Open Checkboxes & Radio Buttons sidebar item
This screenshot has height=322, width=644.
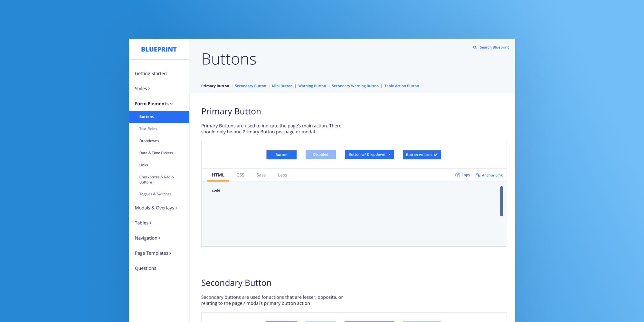(156, 180)
